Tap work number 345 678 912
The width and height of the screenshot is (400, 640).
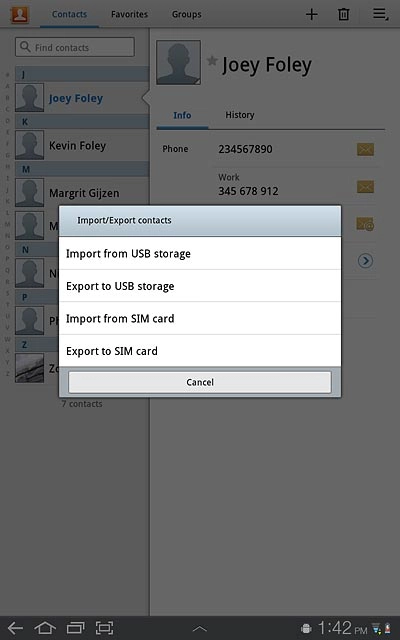pos(248,191)
